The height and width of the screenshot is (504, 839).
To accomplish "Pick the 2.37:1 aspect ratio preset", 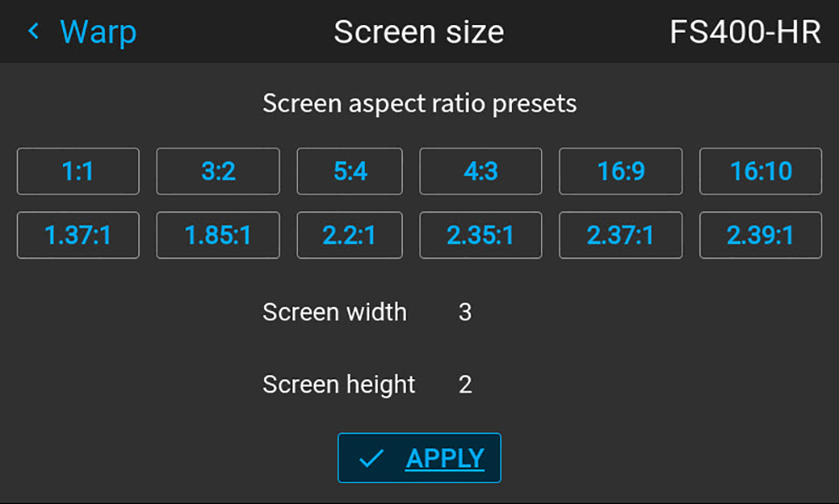I will 621,236.
